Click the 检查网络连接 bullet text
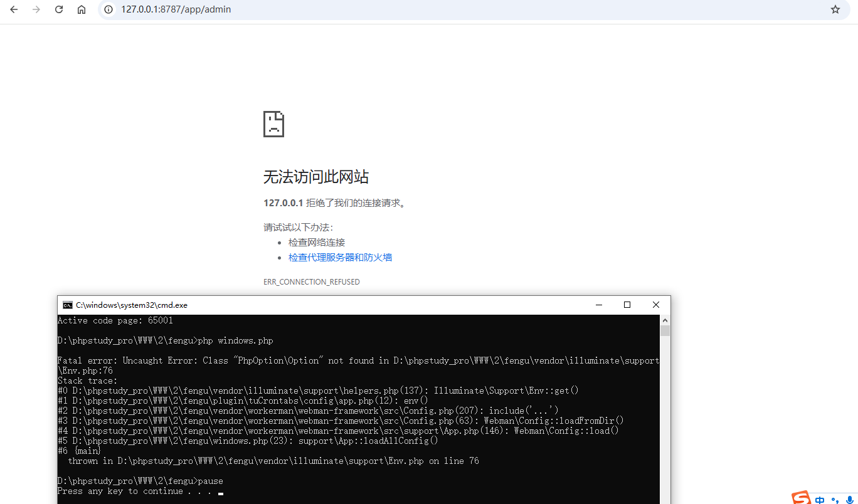 317,243
